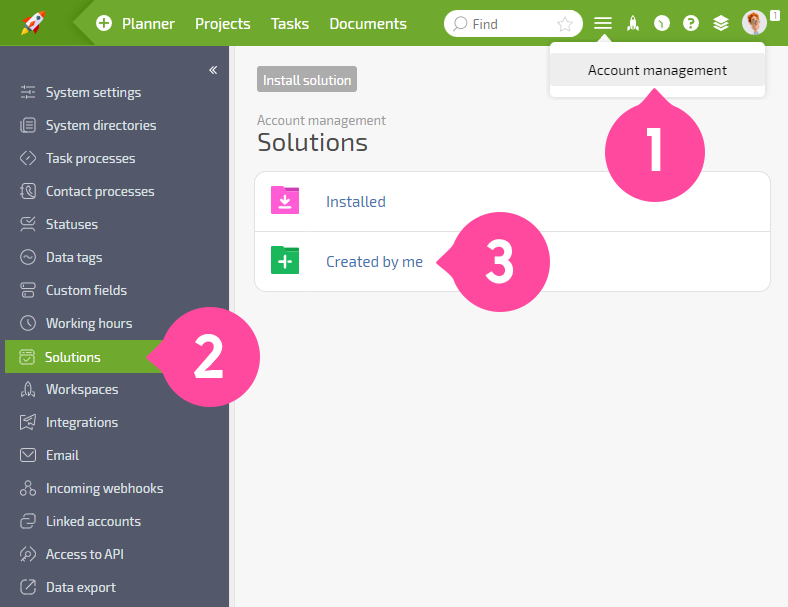Click the pink Installed folder icon
788x607 pixels.
click(x=285, y=200)
